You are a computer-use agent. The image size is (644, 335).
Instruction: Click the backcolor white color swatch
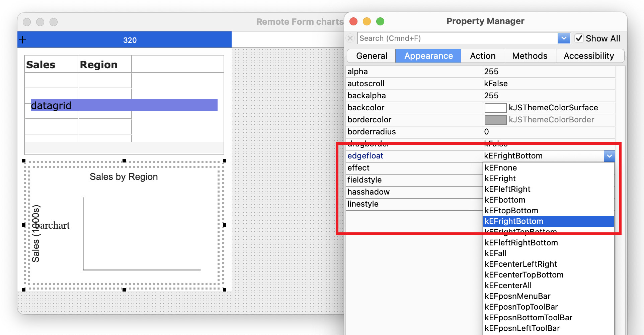(x=495, y=108)
